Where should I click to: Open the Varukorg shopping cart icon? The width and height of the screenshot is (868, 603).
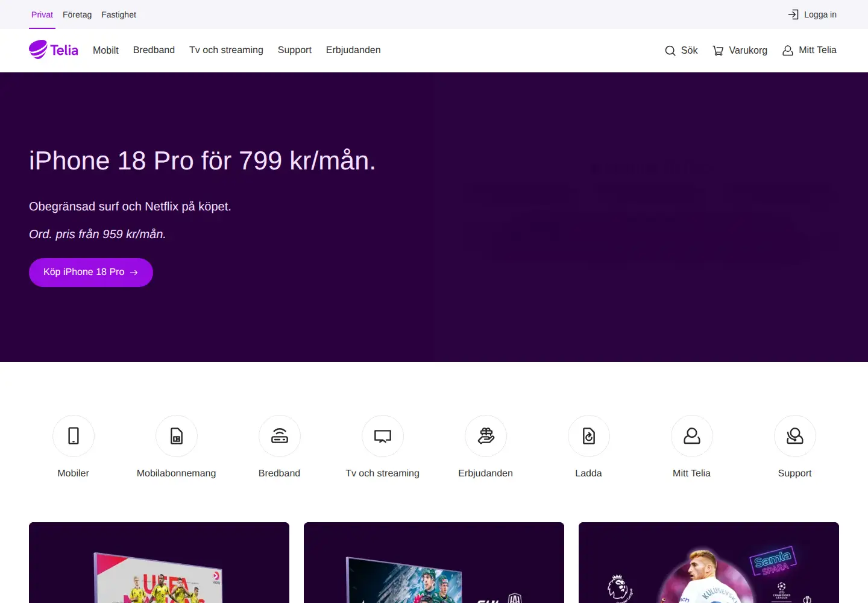tap(718, 51)
